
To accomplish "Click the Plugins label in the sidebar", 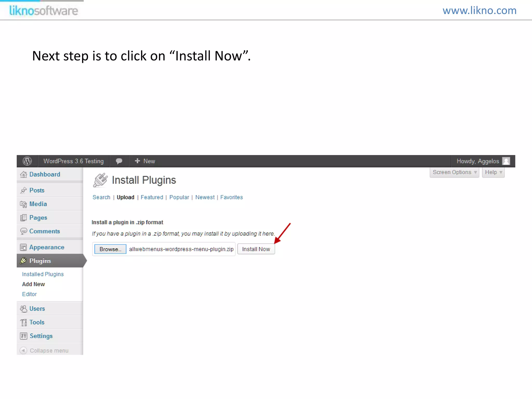I will [x=40, y=261].
